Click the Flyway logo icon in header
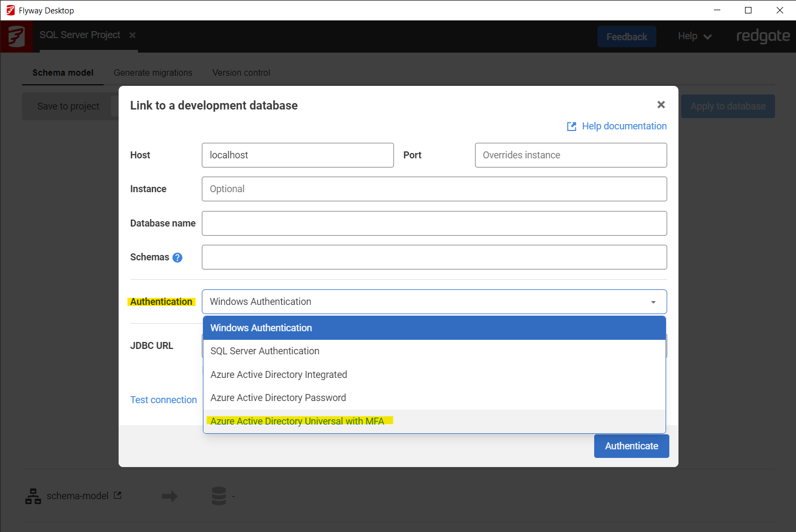The height and width of the screenshot is (532, 796). 16,37
